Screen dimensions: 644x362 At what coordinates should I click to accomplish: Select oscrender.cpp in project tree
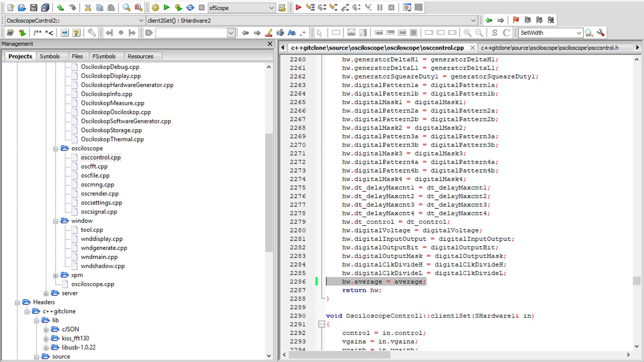click(x=100, y=194)
